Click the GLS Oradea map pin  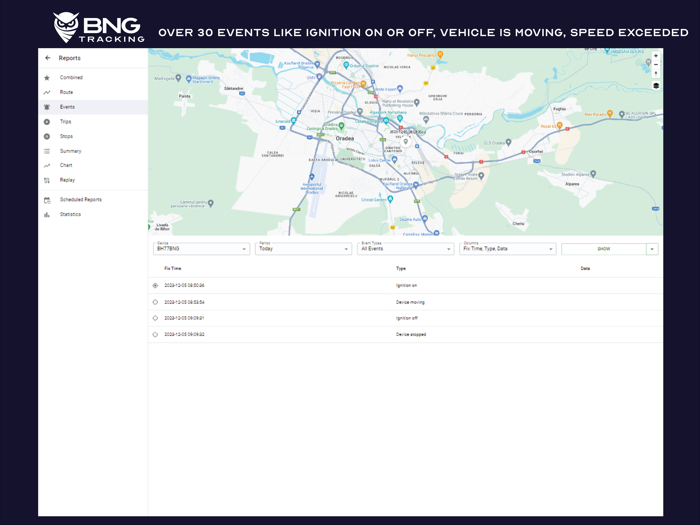[508, 143]
